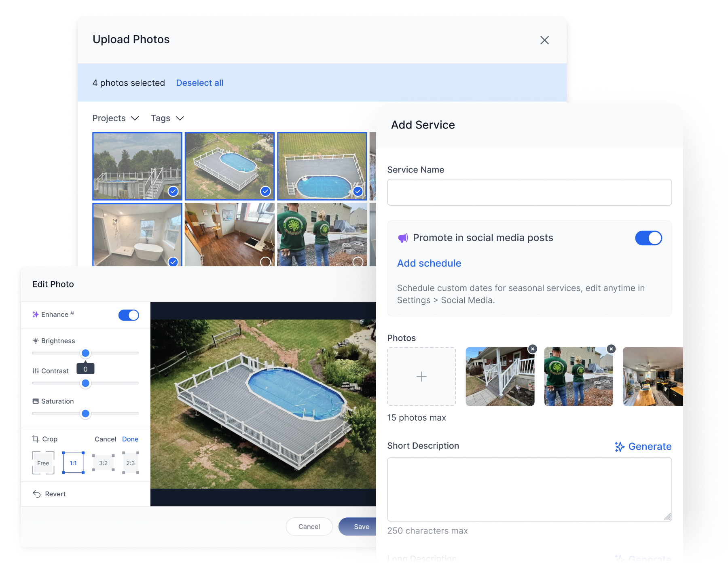This screenshot has width=728, height=582.
Task: Open Add schedule link
Action: [x=429, y=263]
